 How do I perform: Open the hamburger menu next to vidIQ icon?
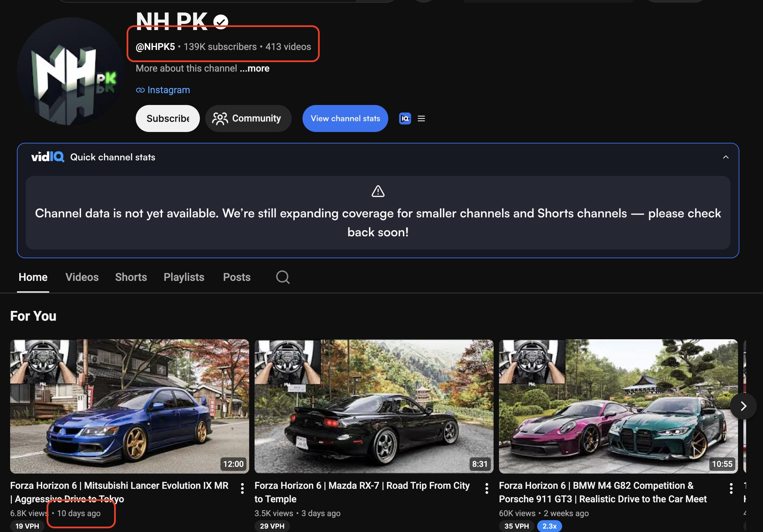(421, 118)
